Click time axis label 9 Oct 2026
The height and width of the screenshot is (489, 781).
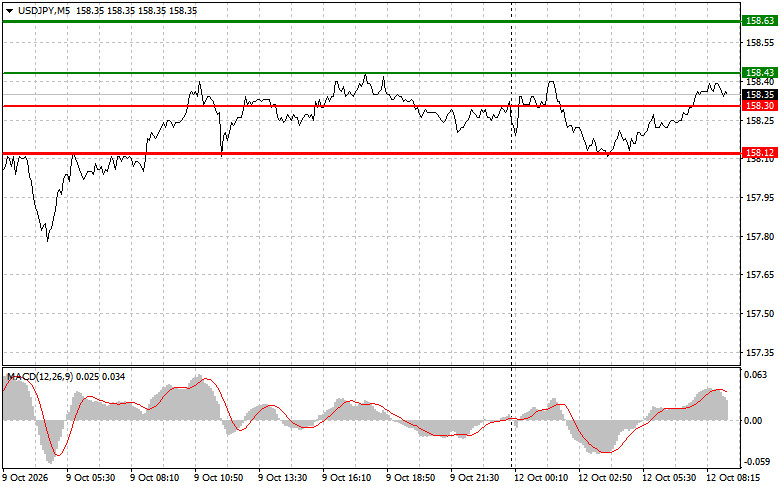tap(26, 478)
